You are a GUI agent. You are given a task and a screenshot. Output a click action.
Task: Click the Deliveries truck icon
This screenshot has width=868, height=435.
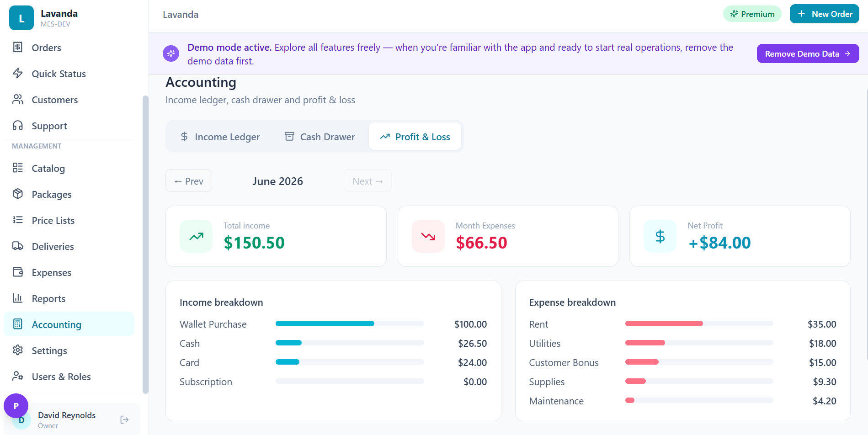click(x=18, y=246)
